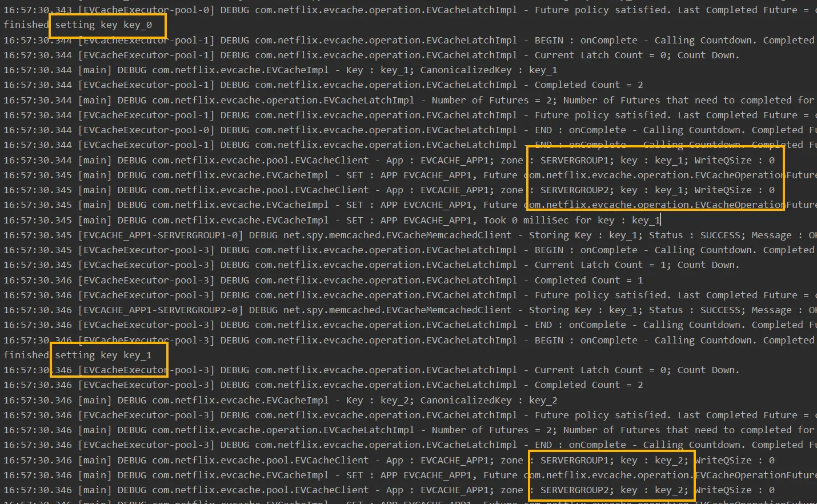Click 'Key : key_2; CanonicalizedKey : key_2'
The width and height of the screenshot is (817, 504).
click(x=451, y=400)
